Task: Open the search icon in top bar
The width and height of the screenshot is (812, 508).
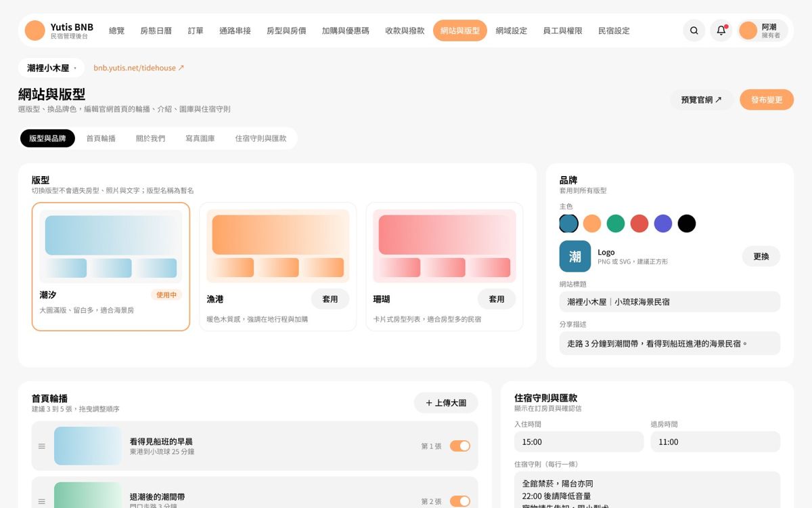Action: point(694,30)
